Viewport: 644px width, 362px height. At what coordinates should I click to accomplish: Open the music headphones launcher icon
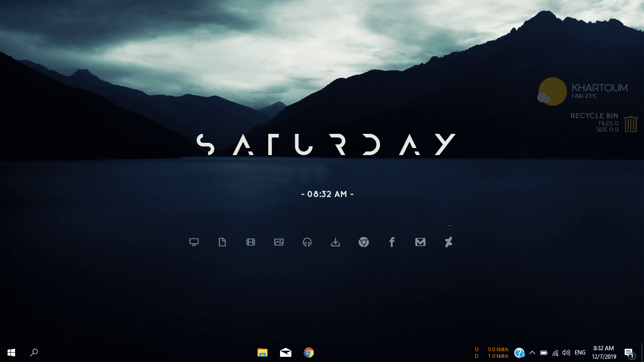[307, 242]
